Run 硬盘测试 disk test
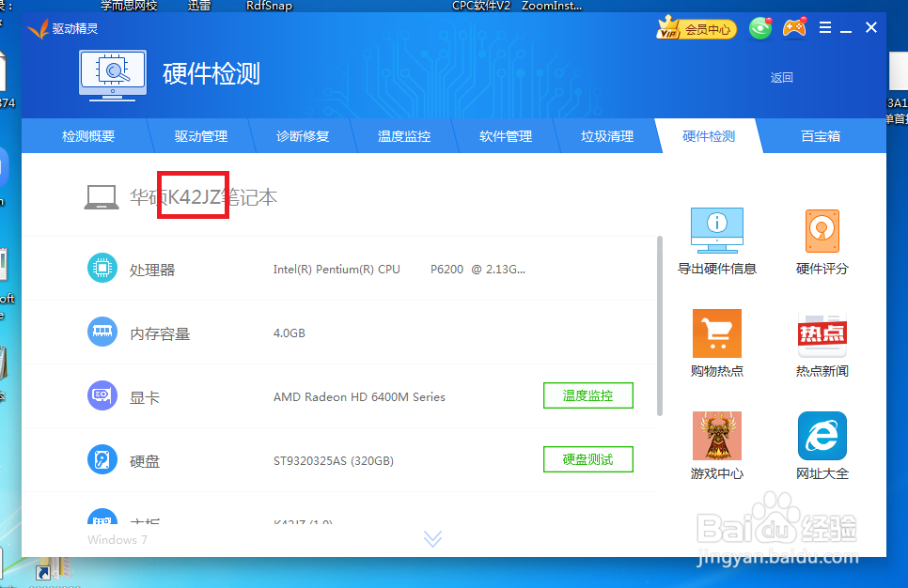Image resolution: width=908 pixels, height=588 pixels. tap(587, 459)
